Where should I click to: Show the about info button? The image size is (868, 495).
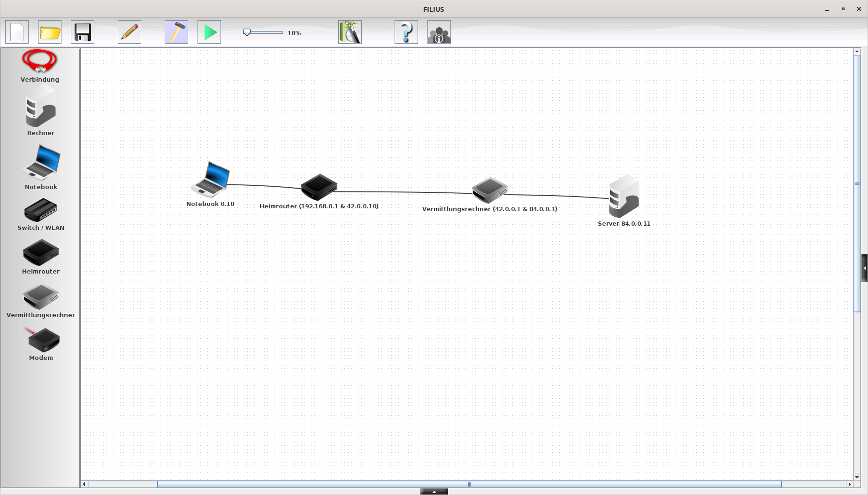point(439,32)
